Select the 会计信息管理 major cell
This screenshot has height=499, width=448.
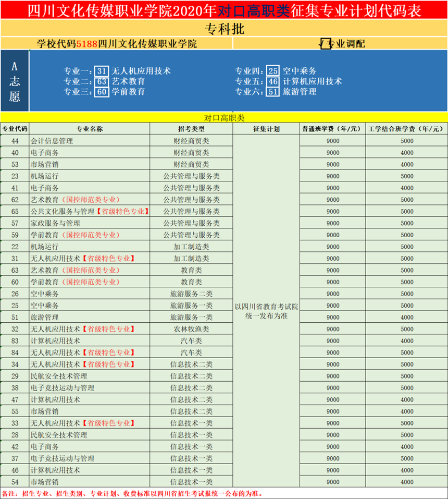point(52,141)
